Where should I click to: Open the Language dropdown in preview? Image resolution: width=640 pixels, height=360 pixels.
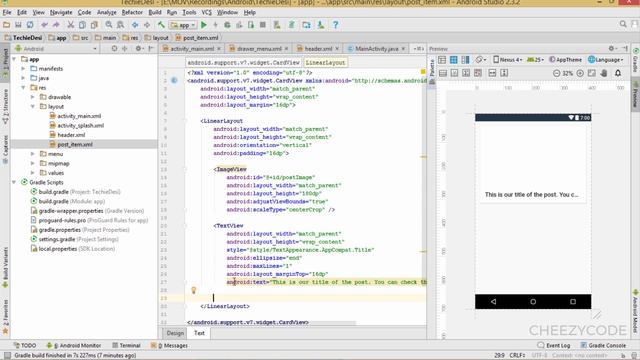606,60
